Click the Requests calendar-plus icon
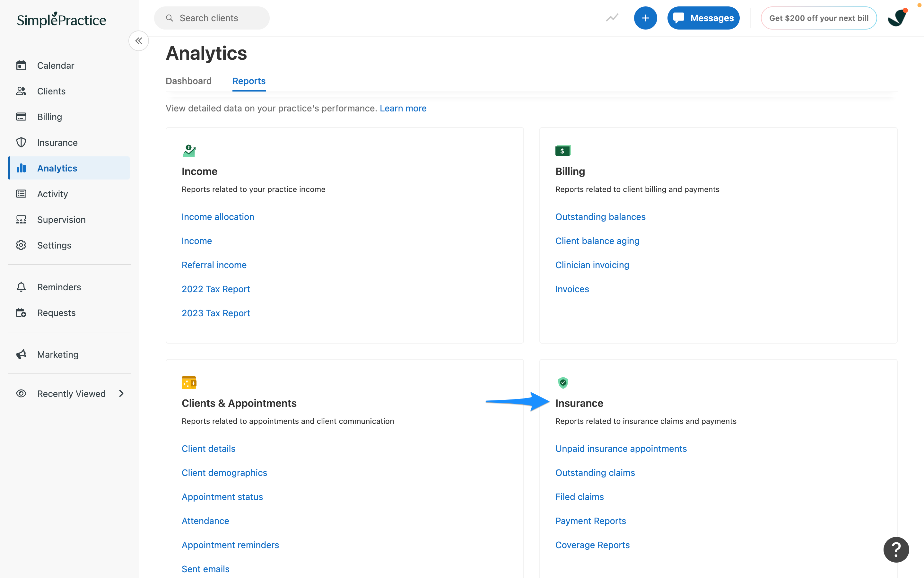Viewport: 924px width, 578px height. [x=21, y=313]
